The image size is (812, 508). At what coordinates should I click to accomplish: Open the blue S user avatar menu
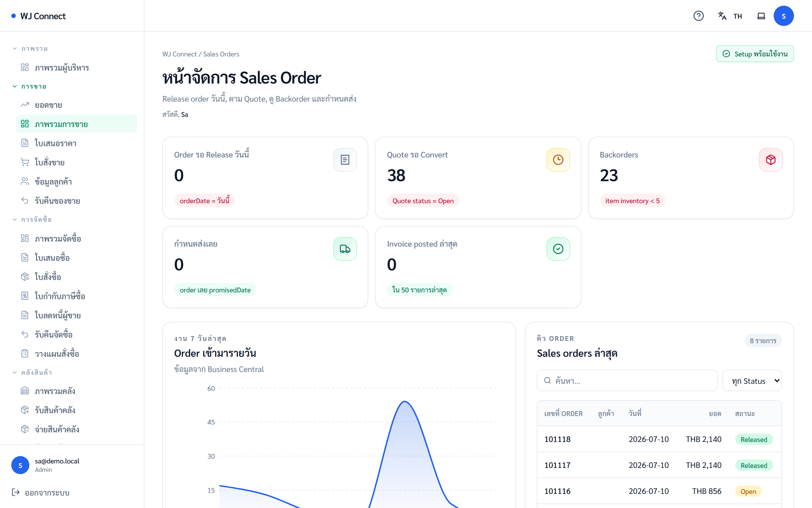[x=784, y=16]
